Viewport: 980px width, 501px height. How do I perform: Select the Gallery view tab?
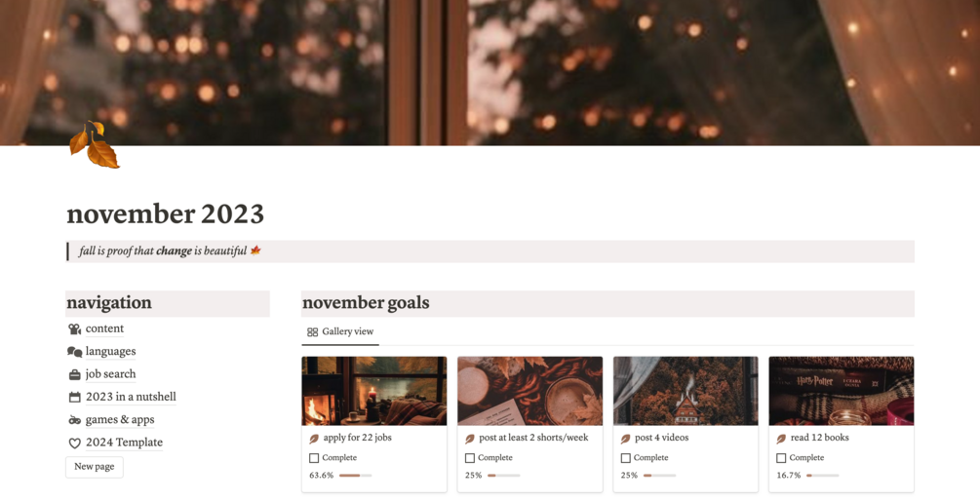tap(340, 331)
